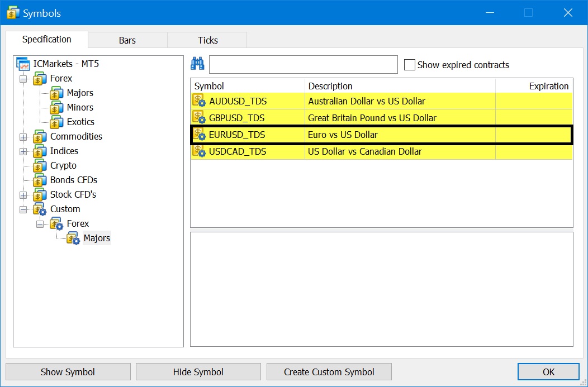Select the Custom tree label
The height and width of the screenshot is (387, 588).
[x=65, y=209]
